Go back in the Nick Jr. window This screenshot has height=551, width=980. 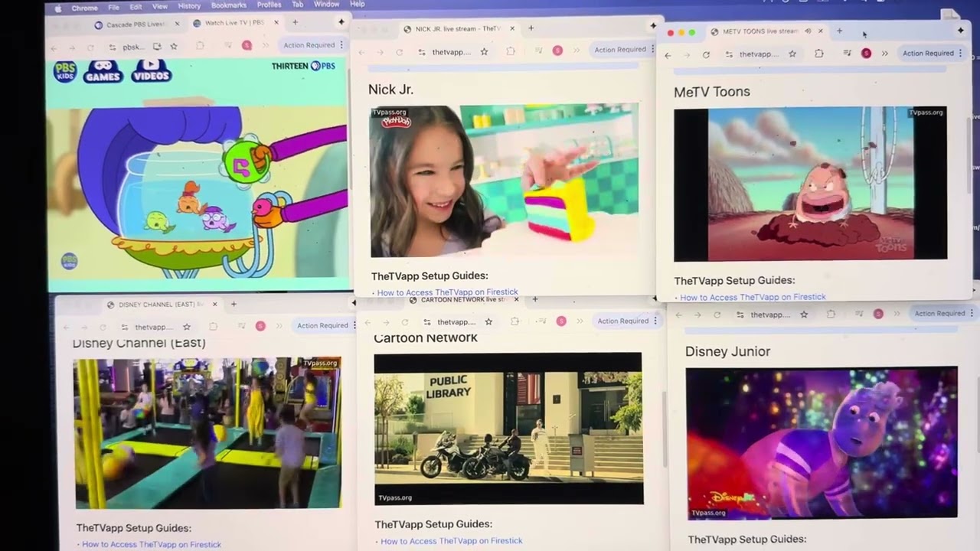click(x=361, y=52)
